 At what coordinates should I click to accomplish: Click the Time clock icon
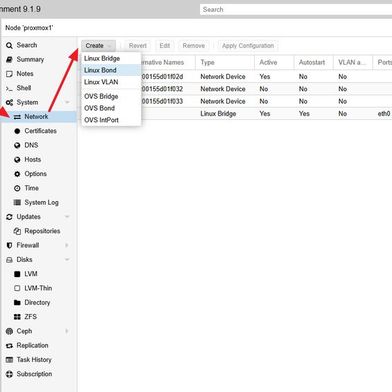click(x=17, y=188)
